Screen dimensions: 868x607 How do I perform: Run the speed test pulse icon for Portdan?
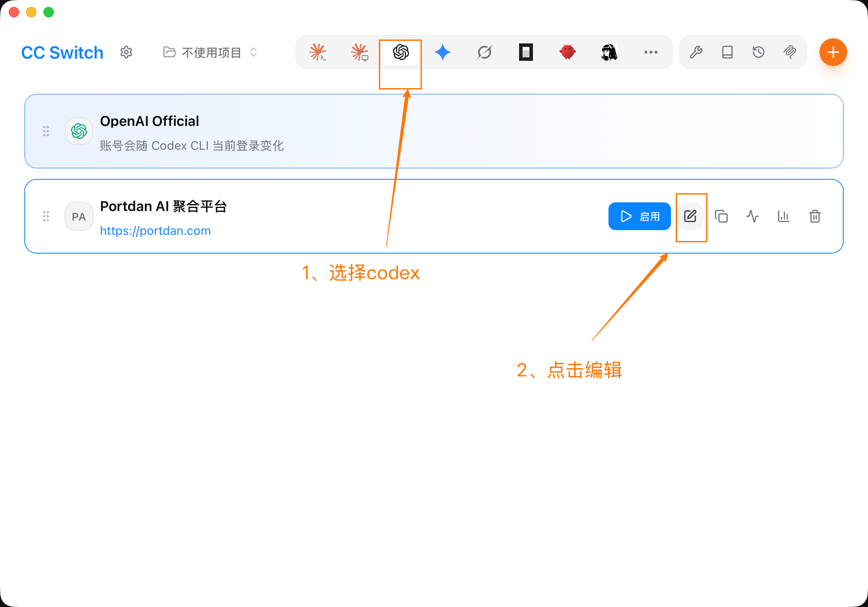[x=753, y=216]
